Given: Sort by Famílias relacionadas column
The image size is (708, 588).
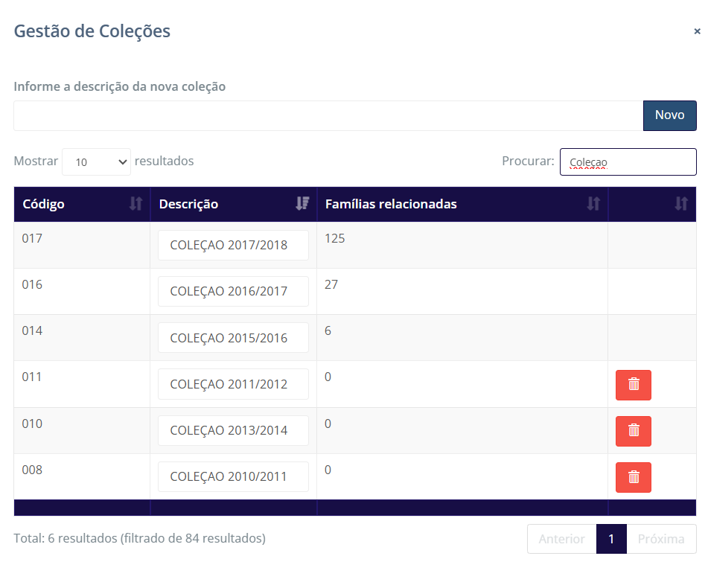Looking at the screenshot, I should coord(462,204).
